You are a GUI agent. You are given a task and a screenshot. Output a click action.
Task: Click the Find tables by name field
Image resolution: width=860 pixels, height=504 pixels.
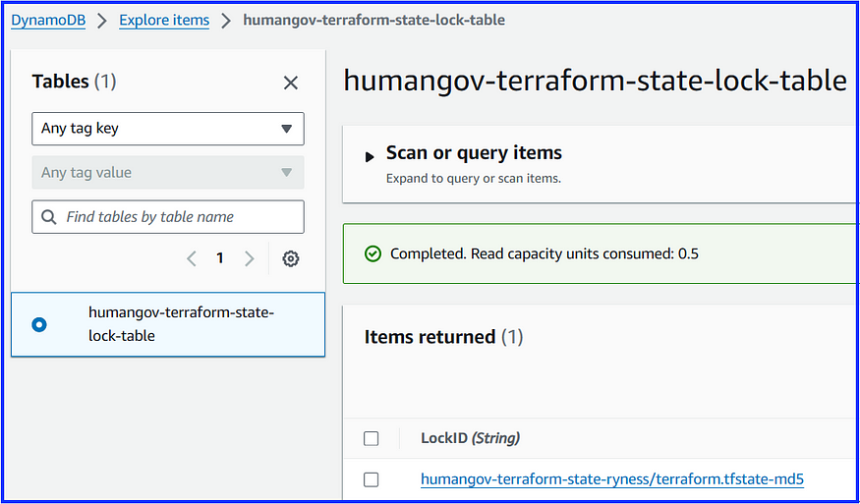coord(168,216)
